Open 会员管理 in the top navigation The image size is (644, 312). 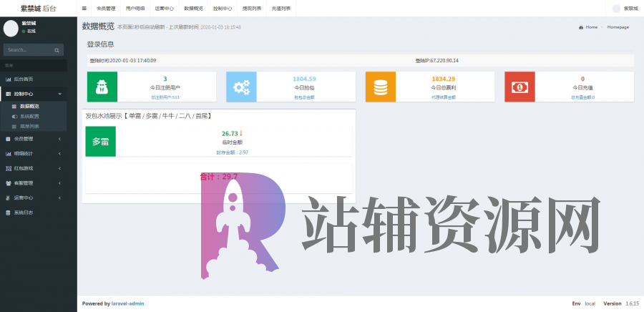pyautogui.click(x=106, y=8)
